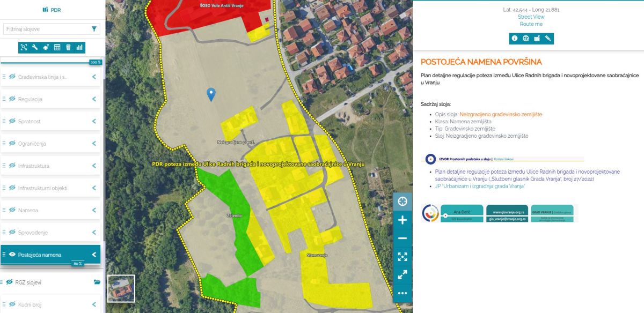
Task: Open the attribute table icon
Action: 57,47
